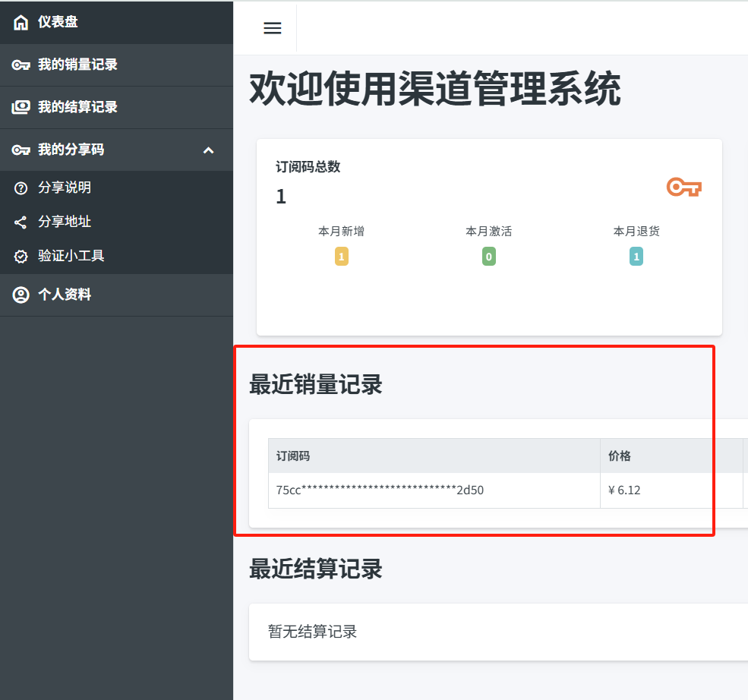Screen dimensions: 748x700
Task: Click the orange key icon in subscription card
Action: click(683, 187)
